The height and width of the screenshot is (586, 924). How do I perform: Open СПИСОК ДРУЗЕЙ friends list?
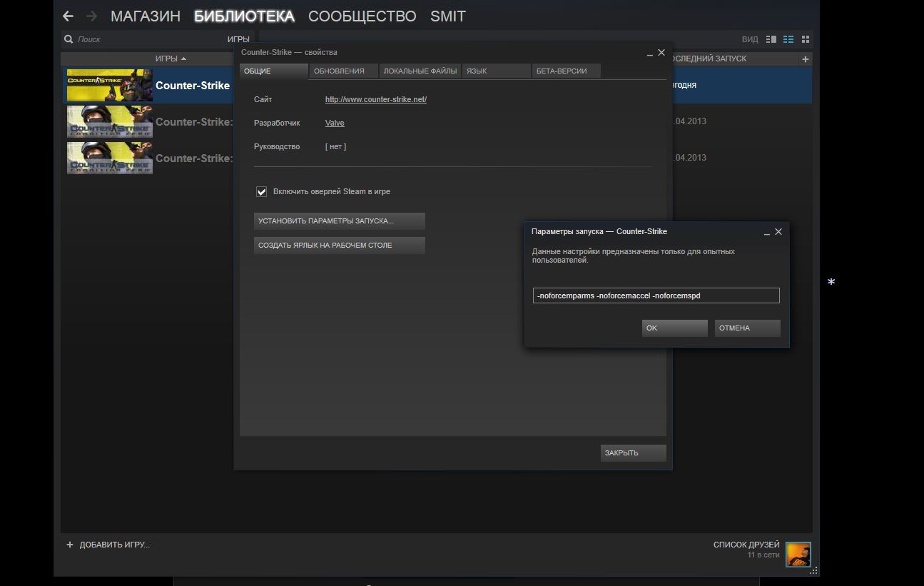[746, 545]
